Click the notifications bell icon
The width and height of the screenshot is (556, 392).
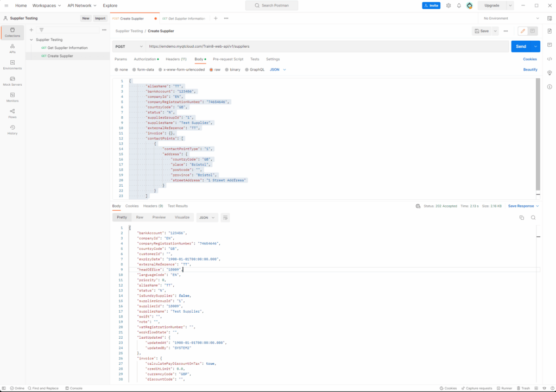[x=459, y=5]
